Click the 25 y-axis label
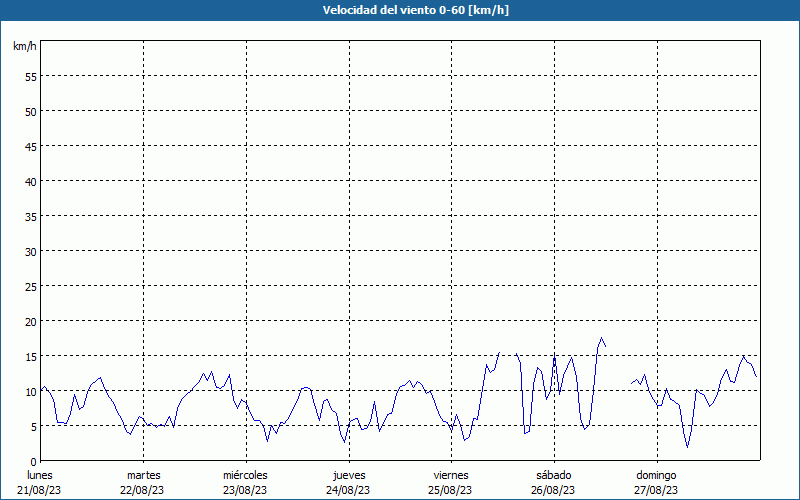The image size is (800, 500). 31,287
